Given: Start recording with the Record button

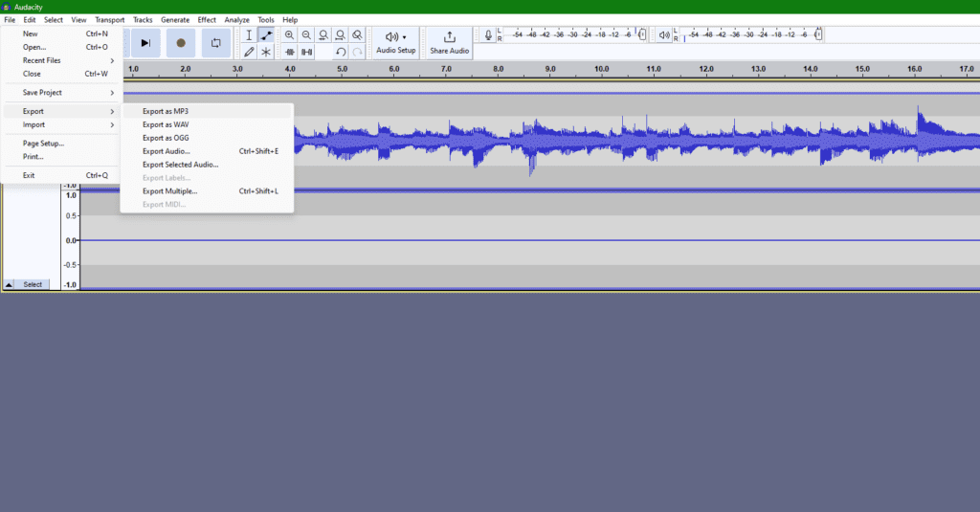Looking at the screenshot, I should pos(181,43).
